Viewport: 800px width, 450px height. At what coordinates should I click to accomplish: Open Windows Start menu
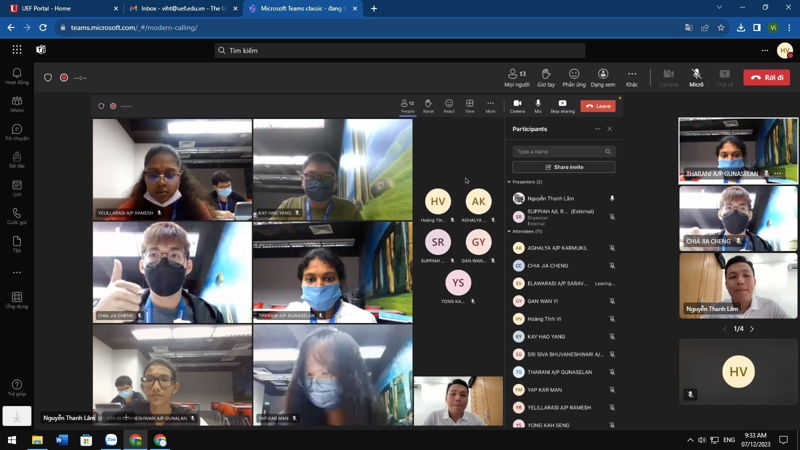12,440
